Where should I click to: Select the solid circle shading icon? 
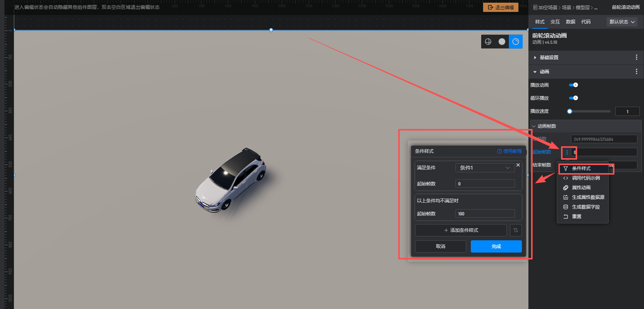(x=502, y=41)
